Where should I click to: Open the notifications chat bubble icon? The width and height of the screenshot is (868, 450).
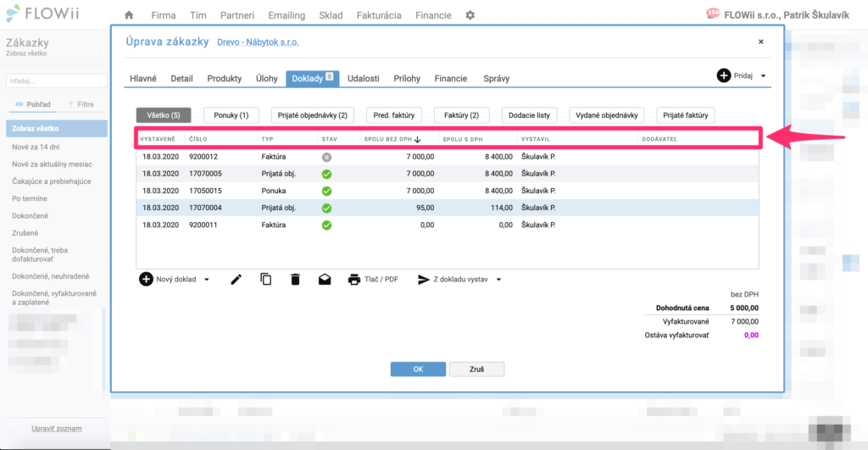[712, 14]
